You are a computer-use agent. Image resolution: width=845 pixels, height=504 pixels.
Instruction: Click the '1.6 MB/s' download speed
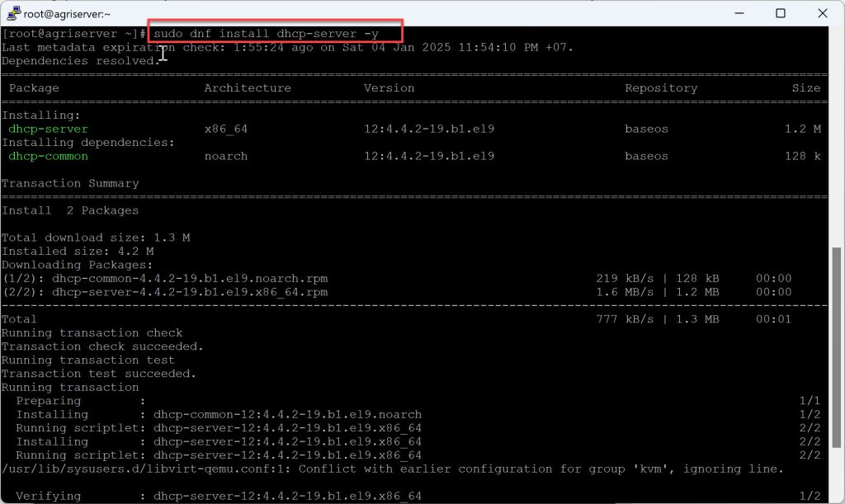(625, 292)
